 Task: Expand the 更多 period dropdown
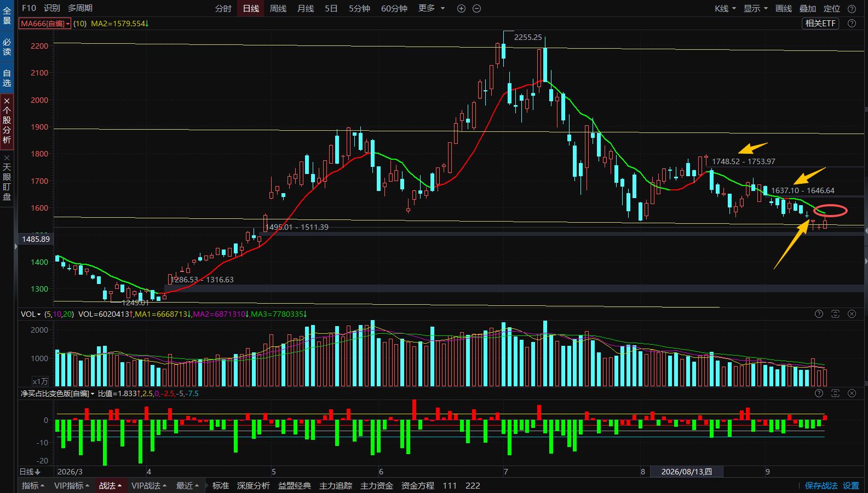(x=432, y=8)
